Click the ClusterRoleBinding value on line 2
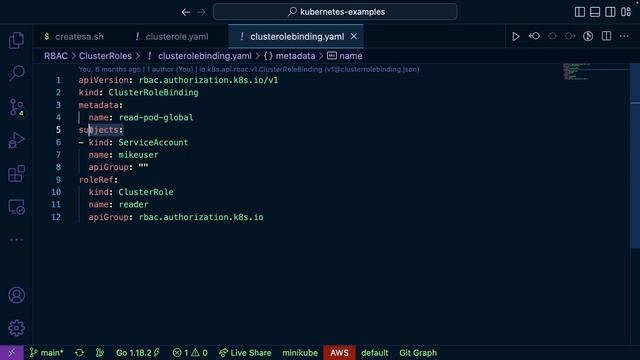 [x=153, y=93]
